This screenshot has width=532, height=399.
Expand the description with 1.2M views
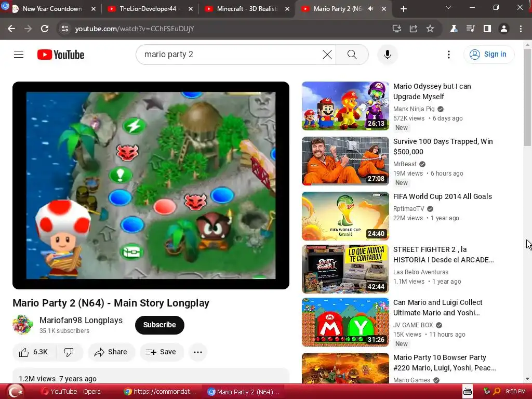pyautogui.click(x=151, y=377)
